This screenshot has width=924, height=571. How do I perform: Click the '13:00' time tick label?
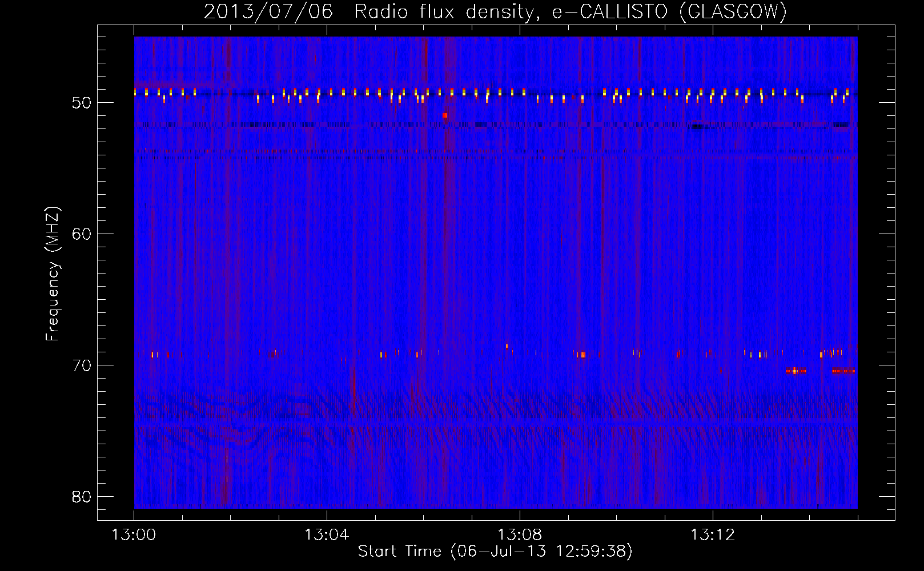click(x=134, y=535)
